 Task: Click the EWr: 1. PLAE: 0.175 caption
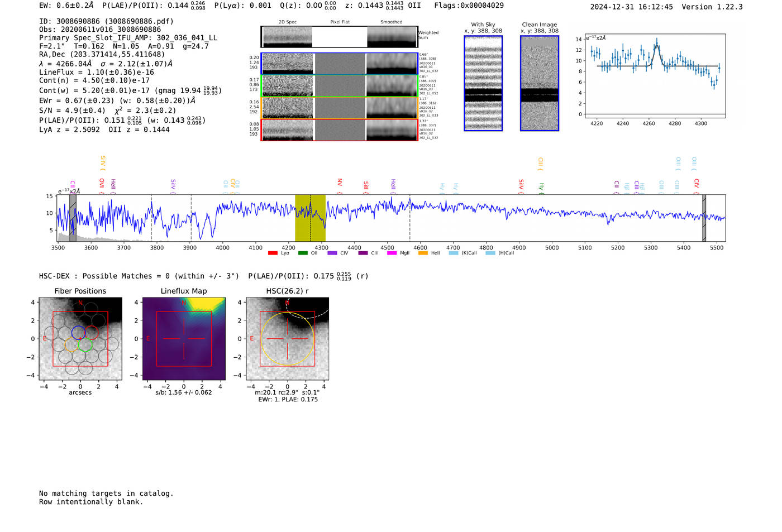(x=288, y=399)
